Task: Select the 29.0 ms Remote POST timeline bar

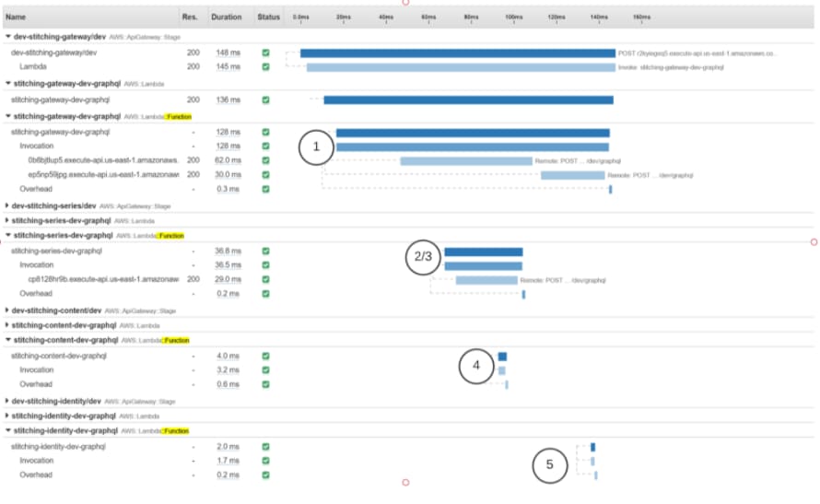Action: 486,280
